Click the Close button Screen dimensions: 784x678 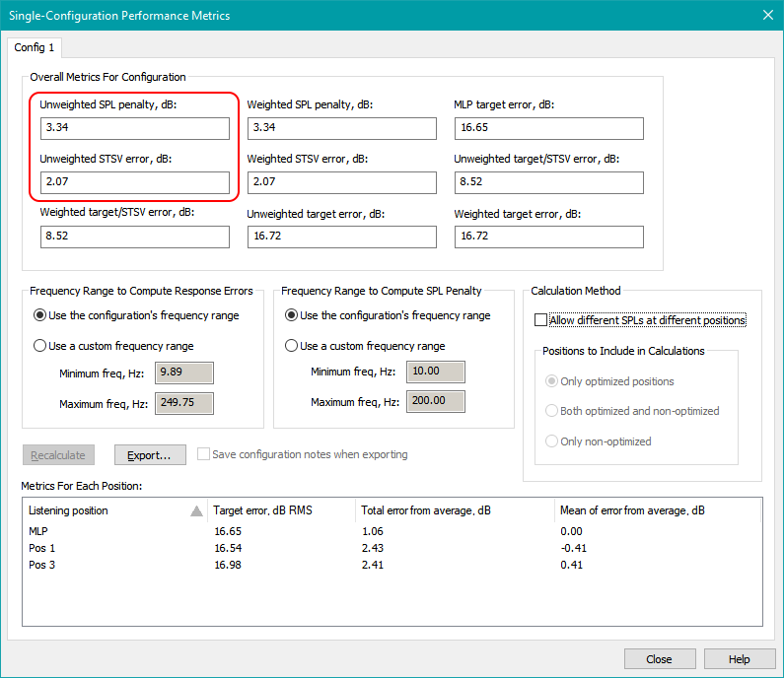click(660, 659)
